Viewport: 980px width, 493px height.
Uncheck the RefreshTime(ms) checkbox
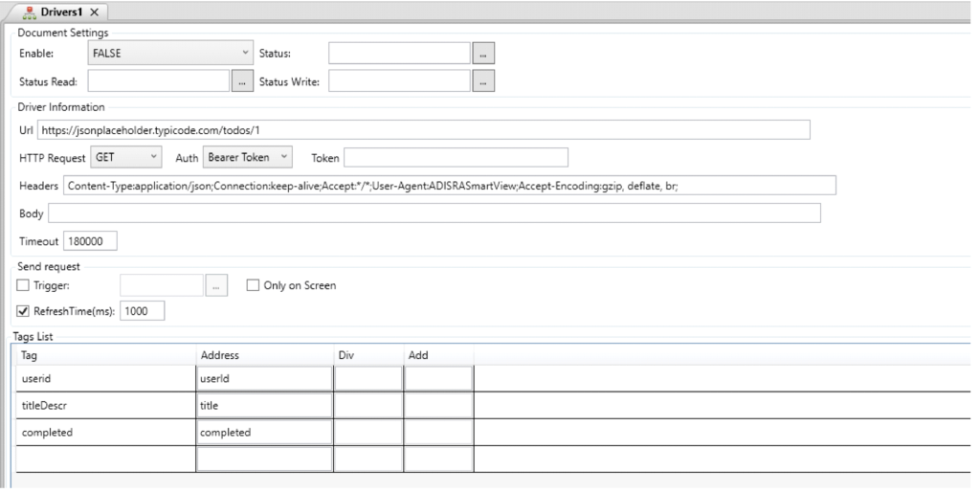coord(23,310)
